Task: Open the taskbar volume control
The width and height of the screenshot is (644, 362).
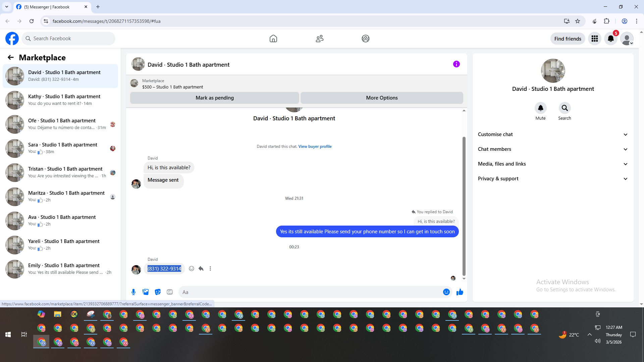Action: (x=597, y=341)
